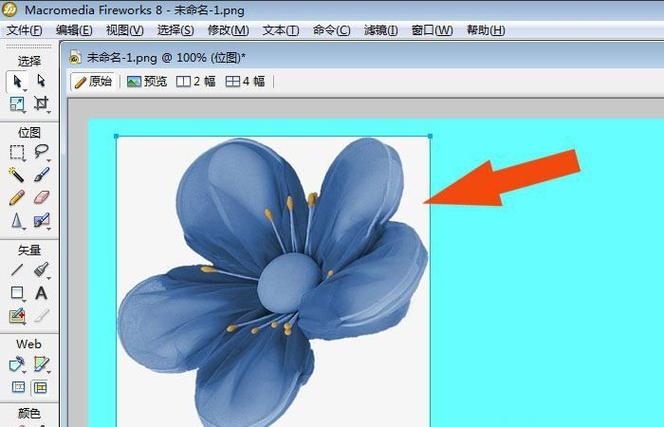Click the Fireworks application logo icon

pos(9,9)
